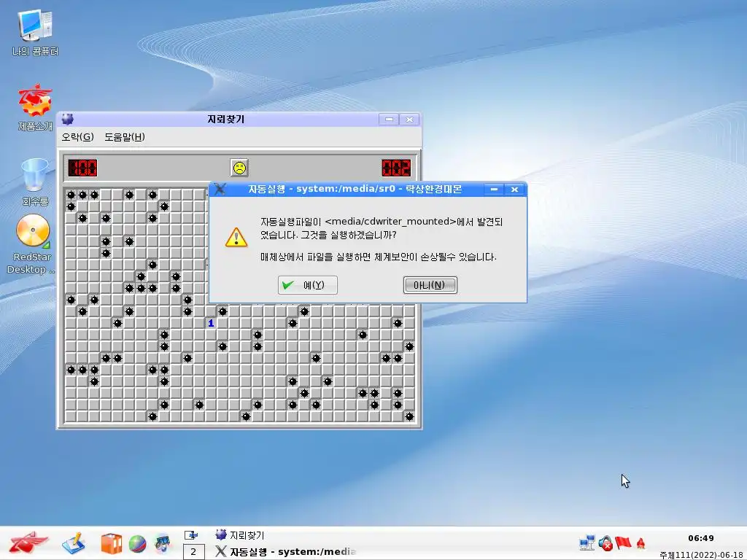The width and height of the screenshot is (747, 560).
Task: Open the 도움말(H) menu
Action: tap(125, 137)
